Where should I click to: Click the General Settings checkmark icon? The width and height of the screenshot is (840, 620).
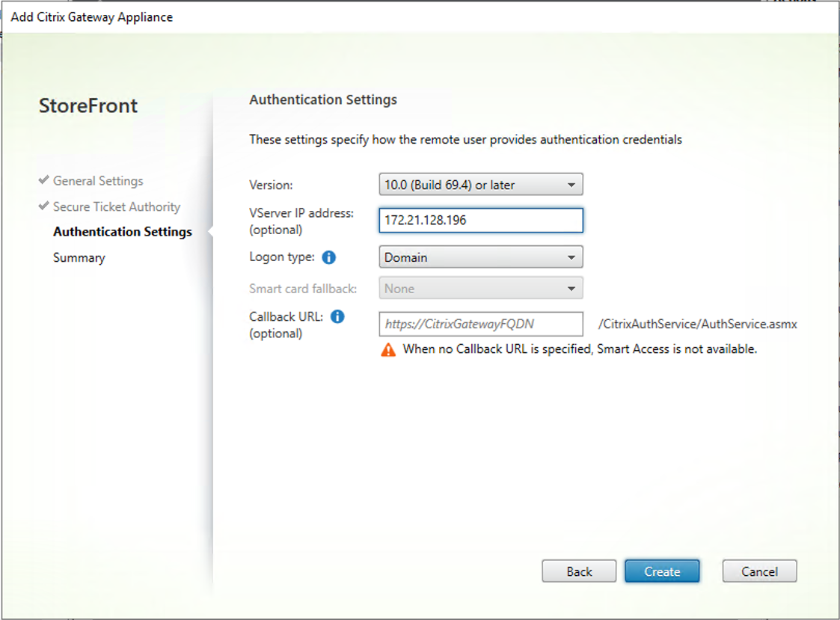pyautogui.click(x=44, y=180)
